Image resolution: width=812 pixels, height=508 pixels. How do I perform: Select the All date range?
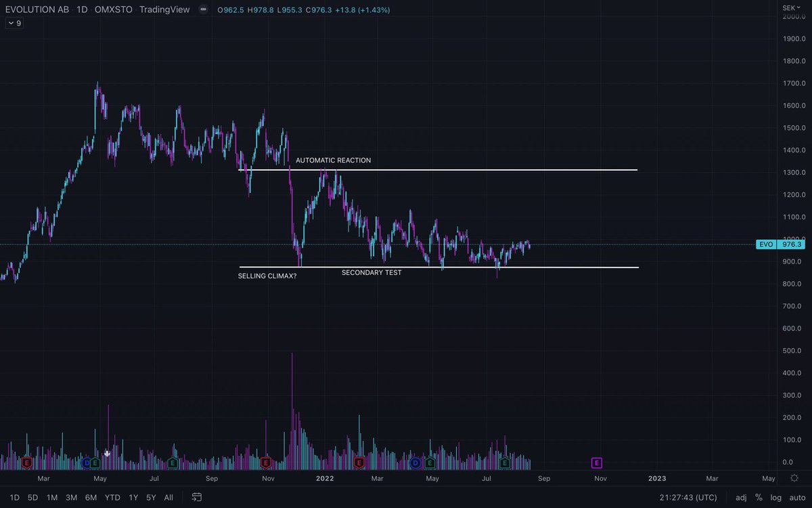pyautogui.click(x=168, y=497)
